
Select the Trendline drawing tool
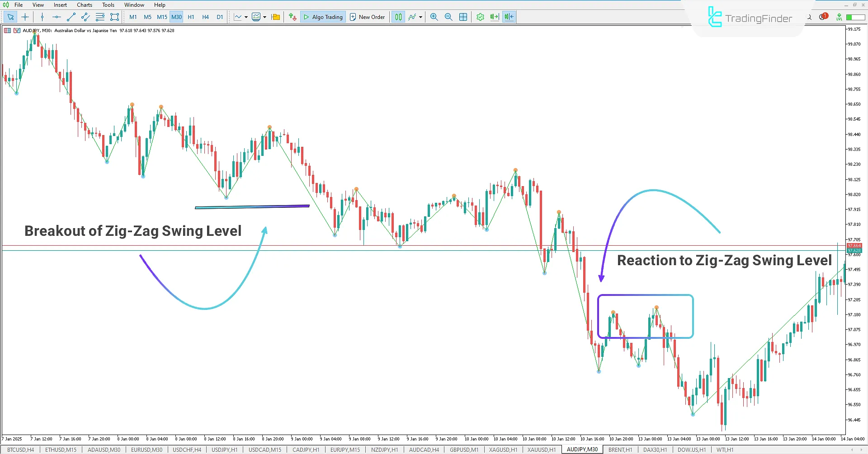click(x=71, y=17)
